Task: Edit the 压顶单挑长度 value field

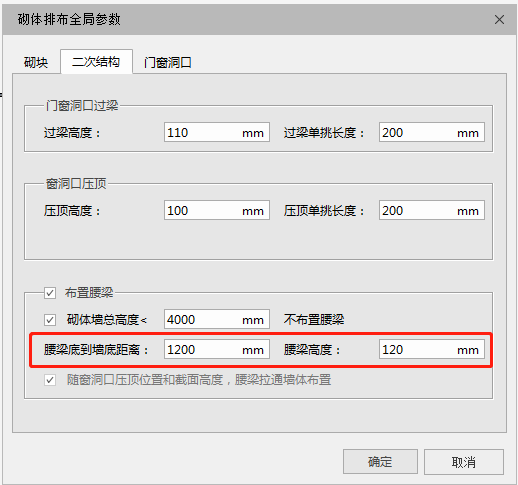Action: point(432,210)
